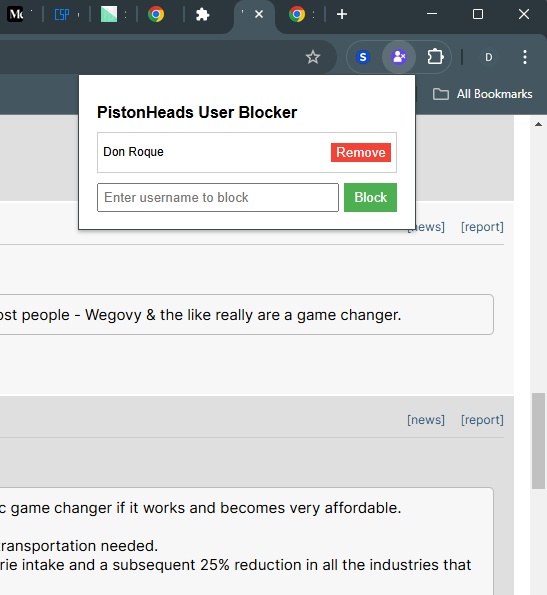Viewport: 547px width, 595px height.
Task: Click the 'Don Roque' blocked user name
Action: click(133, 152)
